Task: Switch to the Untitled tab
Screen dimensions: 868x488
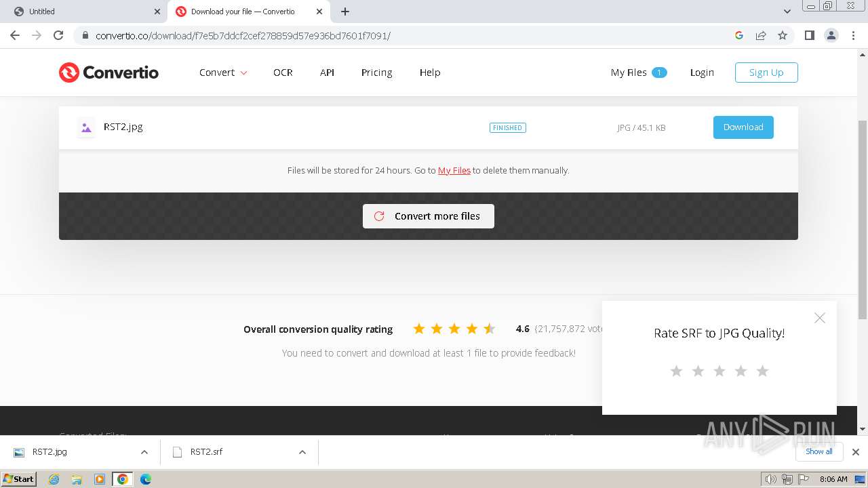Action: pos(83,12)
